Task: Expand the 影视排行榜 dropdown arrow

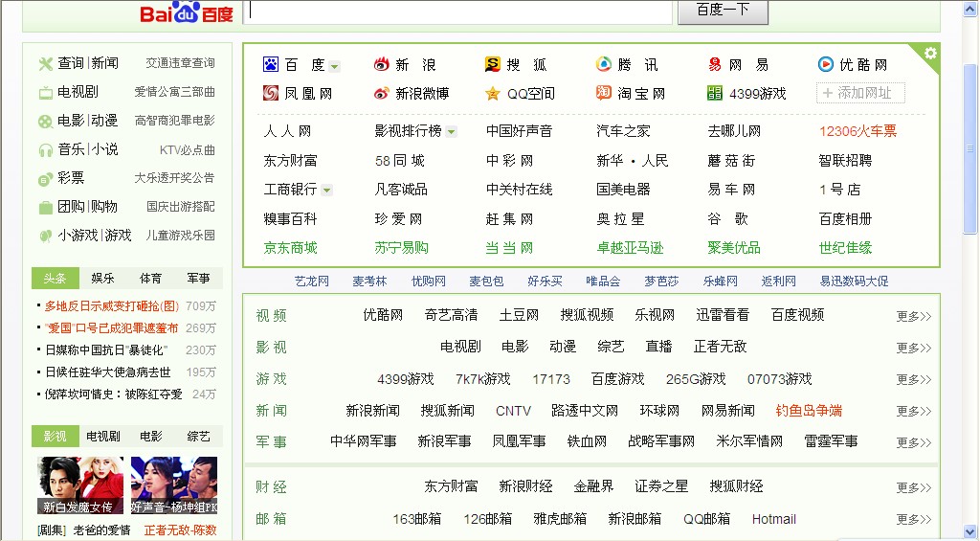Action: (x=452, y=132)
